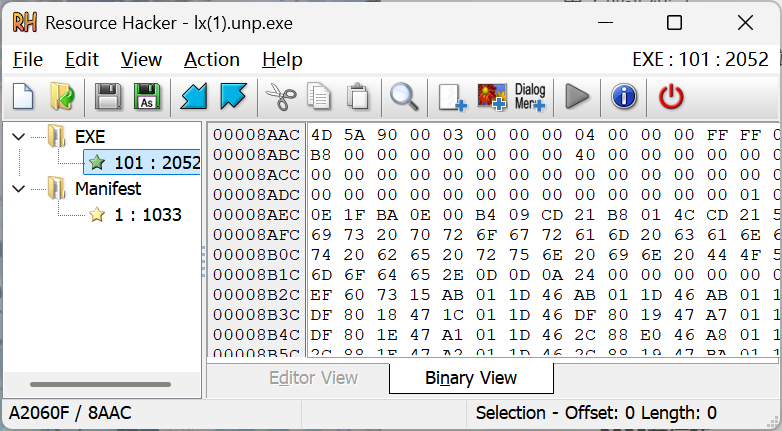
Task: Click the green star beside 101 : 2052
Action: 97,162
